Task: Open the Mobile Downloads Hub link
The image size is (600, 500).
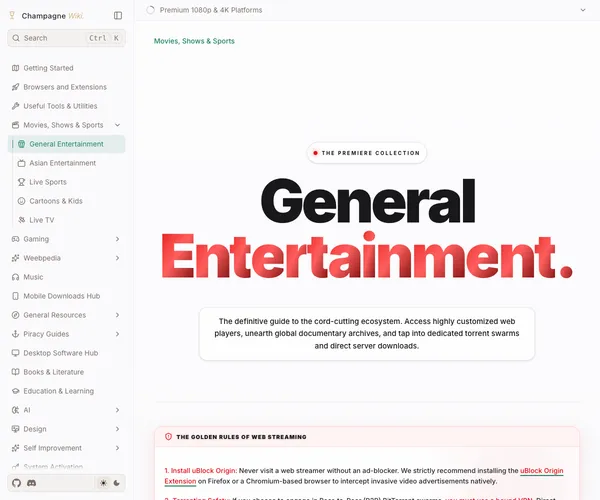Action: pyautogui.click(x=62, y=296)
